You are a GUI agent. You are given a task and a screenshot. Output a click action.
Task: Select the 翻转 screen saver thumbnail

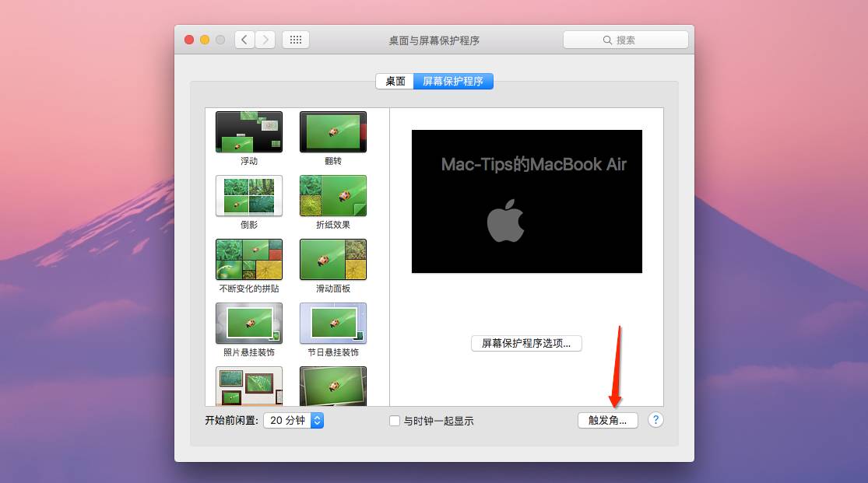[x=332, y=132]
